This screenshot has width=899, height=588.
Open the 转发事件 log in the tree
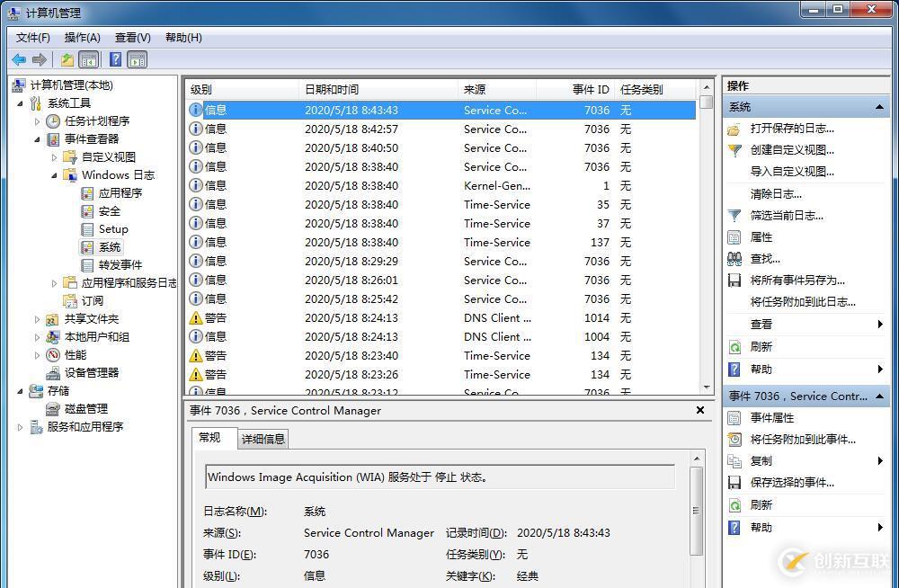(x=120, y=265)
